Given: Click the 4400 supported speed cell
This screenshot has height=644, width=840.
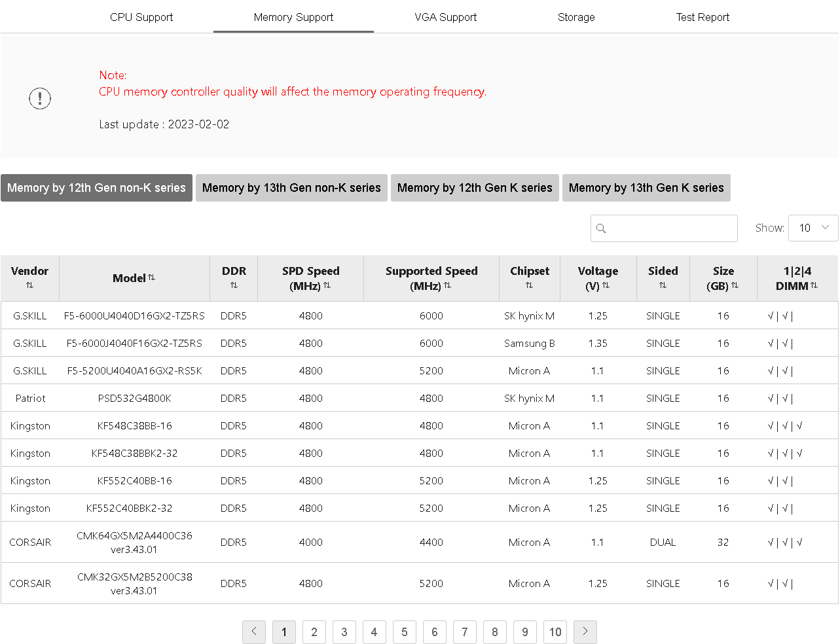Looking at the screenshot, I should 431,543.
